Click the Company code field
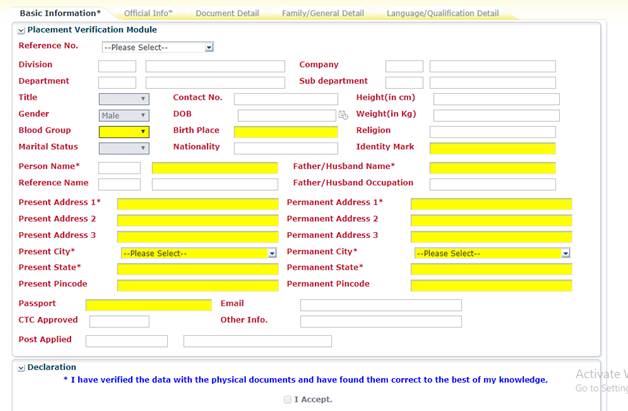This screenshot has width=628, height=411. pos(404,66)
